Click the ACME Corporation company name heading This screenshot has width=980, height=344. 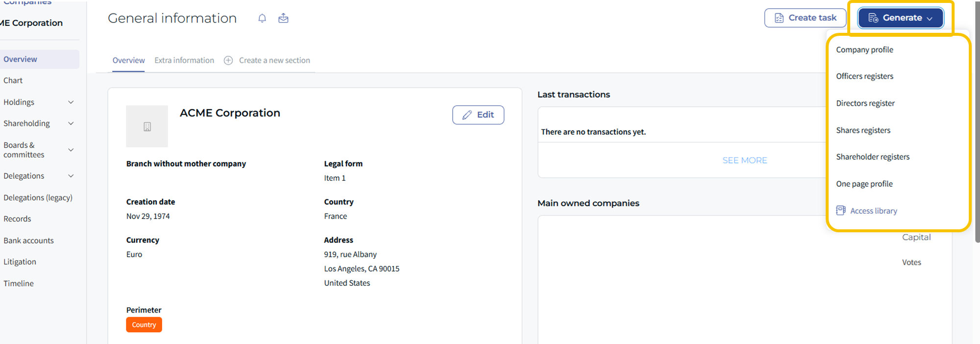coord(230,113)
